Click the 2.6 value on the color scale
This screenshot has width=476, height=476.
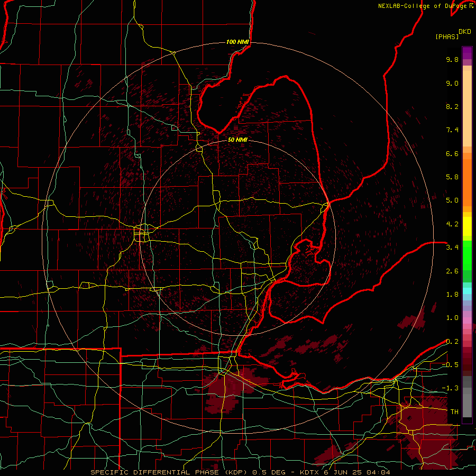click(452, 271)
